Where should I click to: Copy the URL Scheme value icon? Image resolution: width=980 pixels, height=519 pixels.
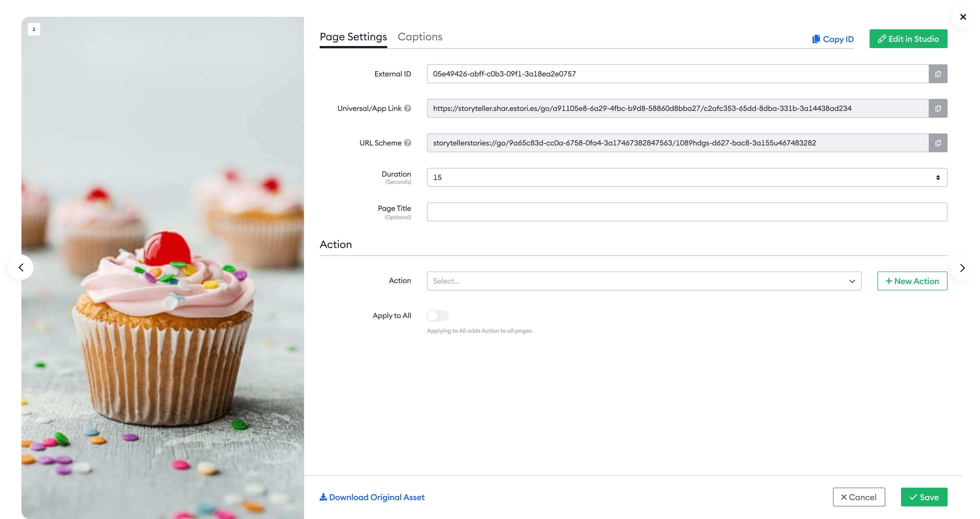coord(938,143)
